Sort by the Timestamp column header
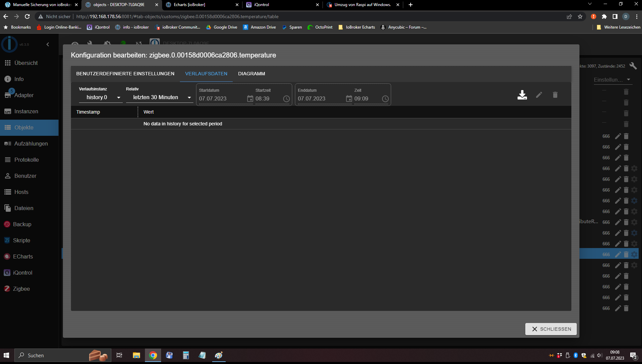Viewport: 642px width, 364px height. [x=88, y=112]
